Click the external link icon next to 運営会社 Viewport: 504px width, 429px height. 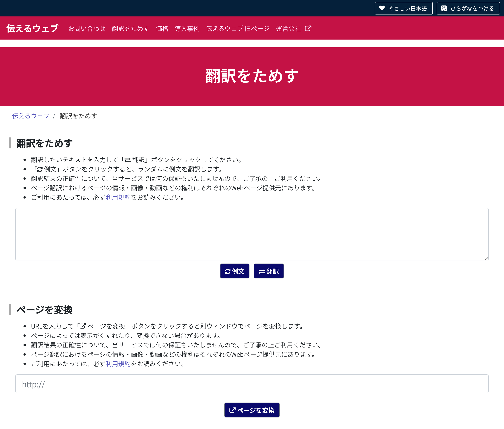[x=308, y=28]
